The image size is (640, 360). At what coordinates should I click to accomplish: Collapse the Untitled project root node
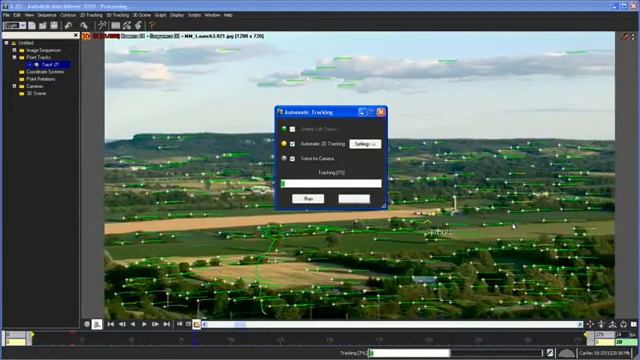pos(6,43)
